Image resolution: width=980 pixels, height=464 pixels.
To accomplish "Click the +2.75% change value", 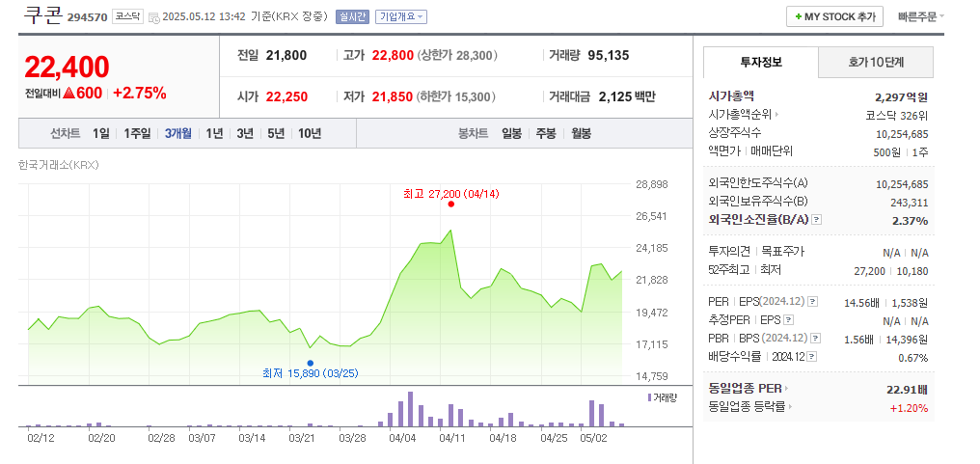I will pos(139,94).
